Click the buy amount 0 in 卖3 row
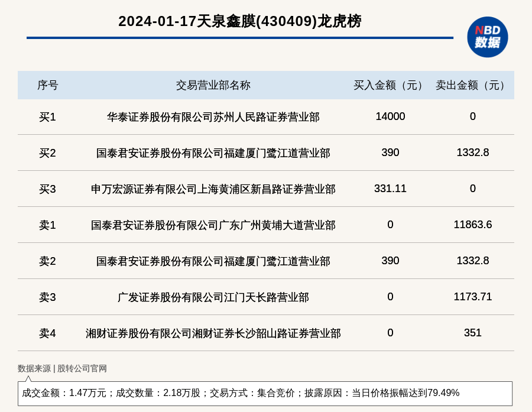The image size is (532, 412). tap(390, 297)
